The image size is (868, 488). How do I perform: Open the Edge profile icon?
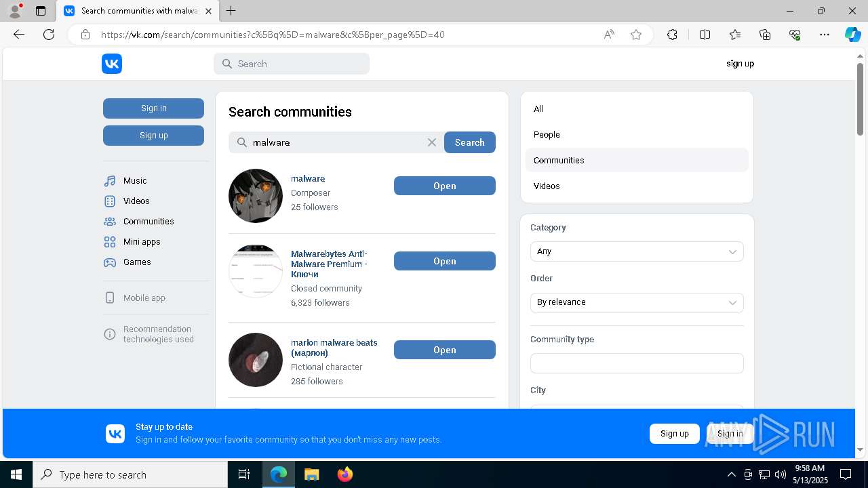coord(15,11)
